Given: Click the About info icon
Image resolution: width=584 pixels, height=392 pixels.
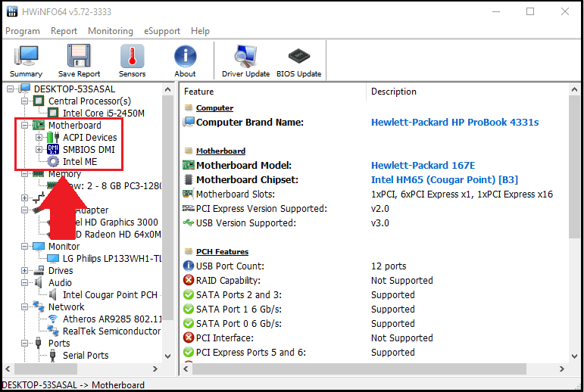Looking at the screenshot, I should coord(185,61).
